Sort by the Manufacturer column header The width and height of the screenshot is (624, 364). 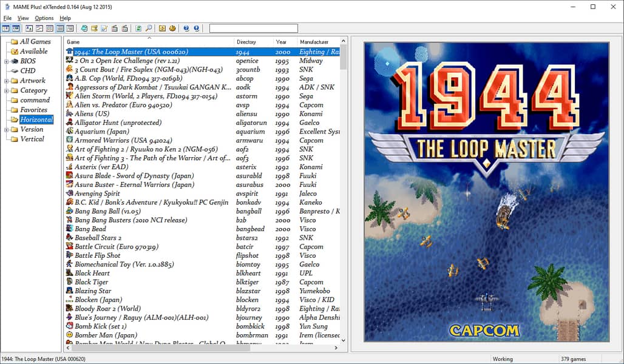pyautogui.click(x=318, y=42)
